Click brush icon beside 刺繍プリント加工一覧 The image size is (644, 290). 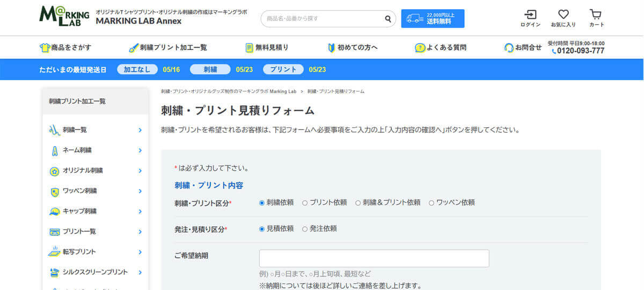pyautogui.click(x=134, y=48)
